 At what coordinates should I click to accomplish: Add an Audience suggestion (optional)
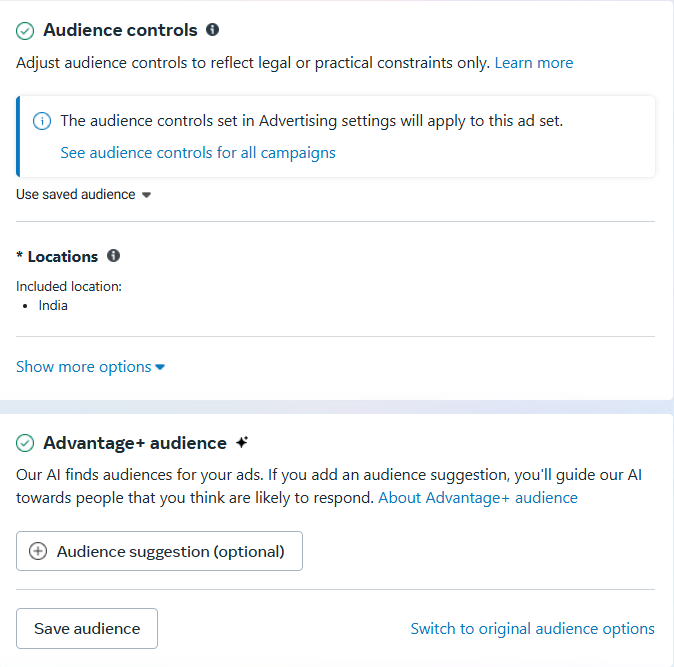(170, 551)
